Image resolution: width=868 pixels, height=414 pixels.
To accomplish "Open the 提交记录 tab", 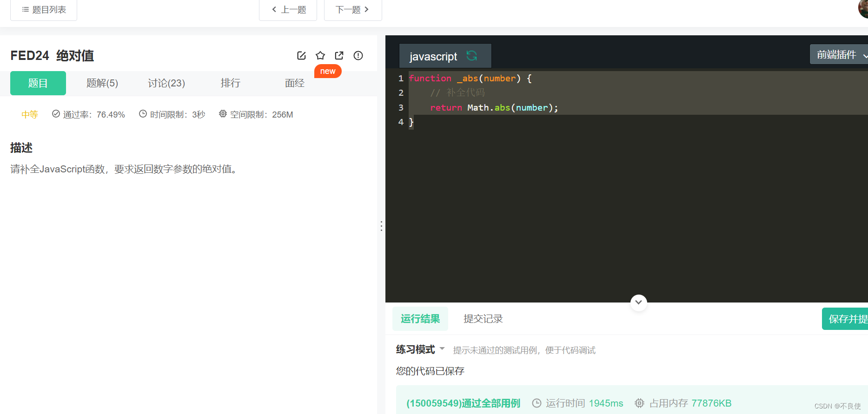I will click(483, 319).
